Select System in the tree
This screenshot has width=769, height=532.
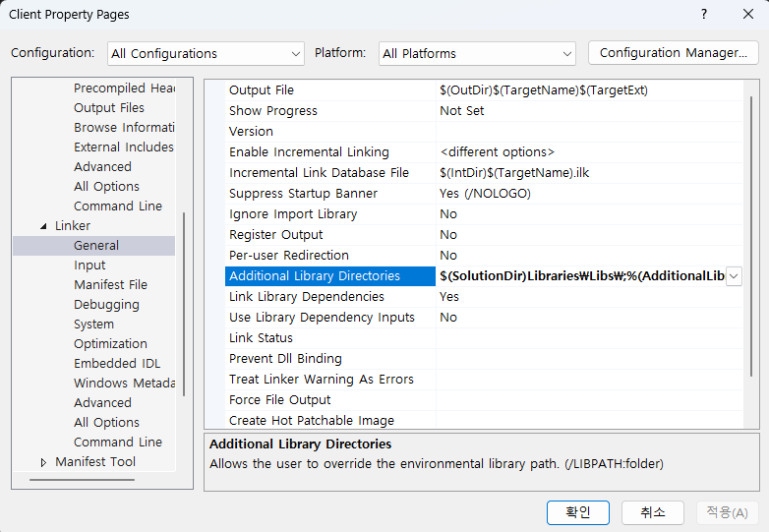pyautogui.click(x=93, y=325)
